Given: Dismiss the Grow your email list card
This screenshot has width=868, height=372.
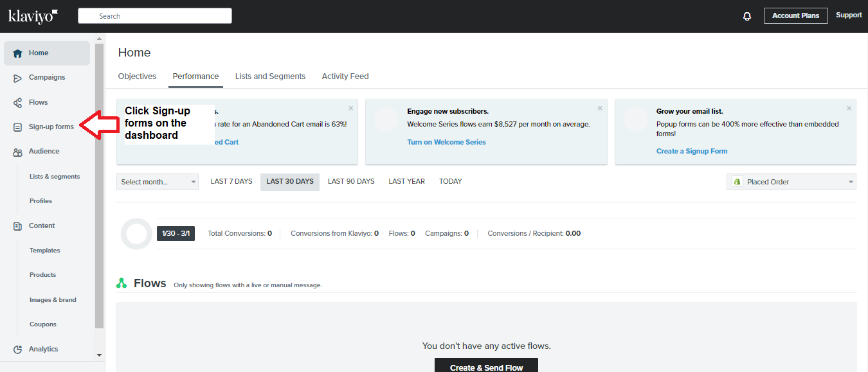Looking at the screenshot, I should click(x=849, y=109).
